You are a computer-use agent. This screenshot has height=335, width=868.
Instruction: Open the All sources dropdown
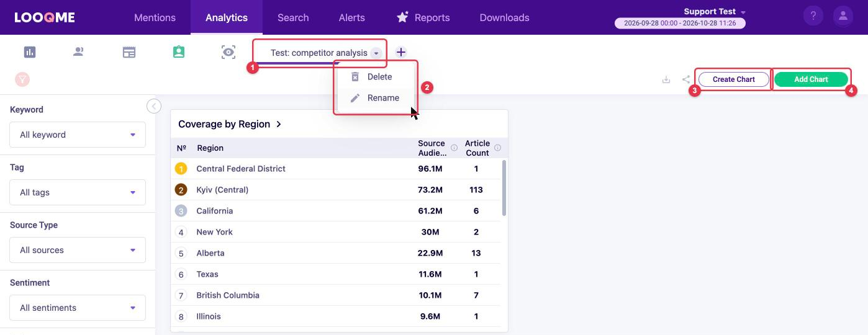(x=78, y=250)
